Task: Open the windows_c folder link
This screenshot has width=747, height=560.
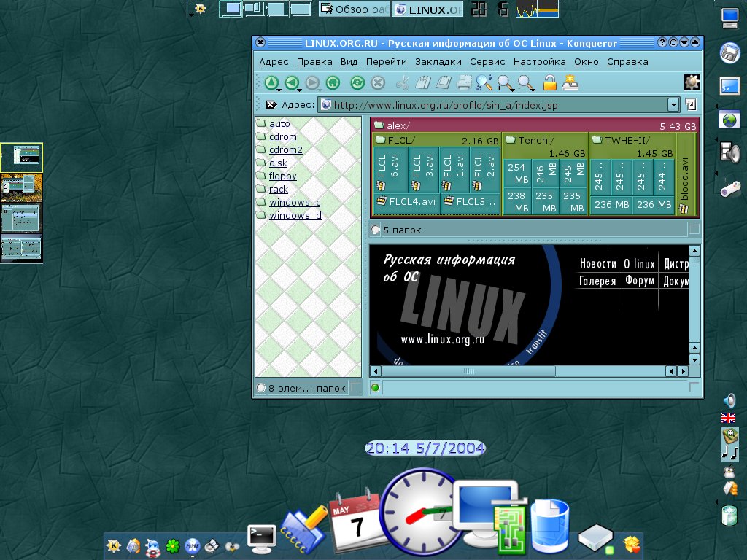Action: click(x=295, y=203)
